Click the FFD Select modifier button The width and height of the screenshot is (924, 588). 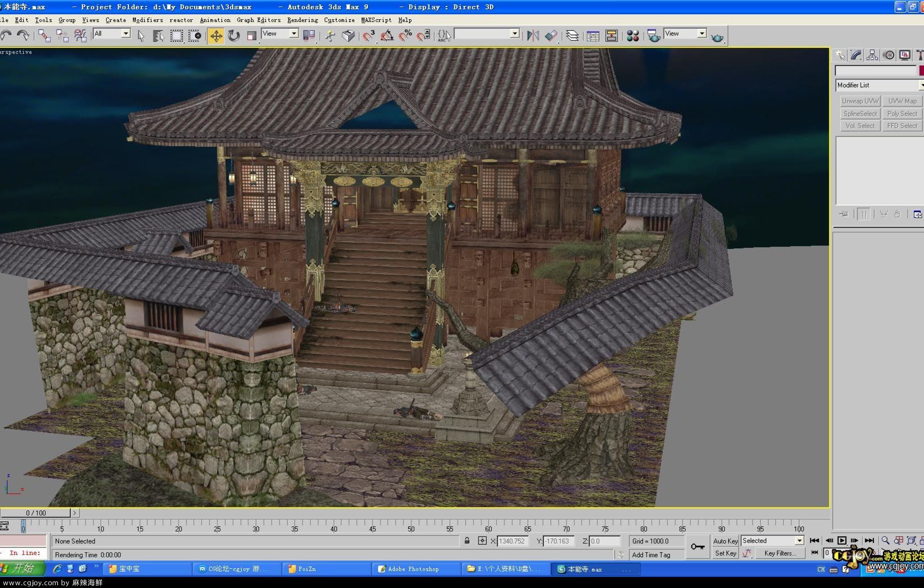(903, 126)
